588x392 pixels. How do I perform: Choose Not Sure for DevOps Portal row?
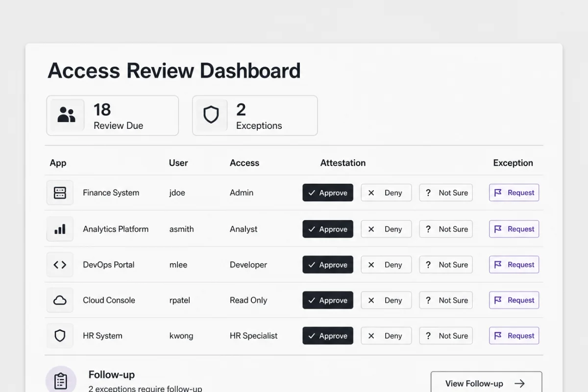click(446, 265)
